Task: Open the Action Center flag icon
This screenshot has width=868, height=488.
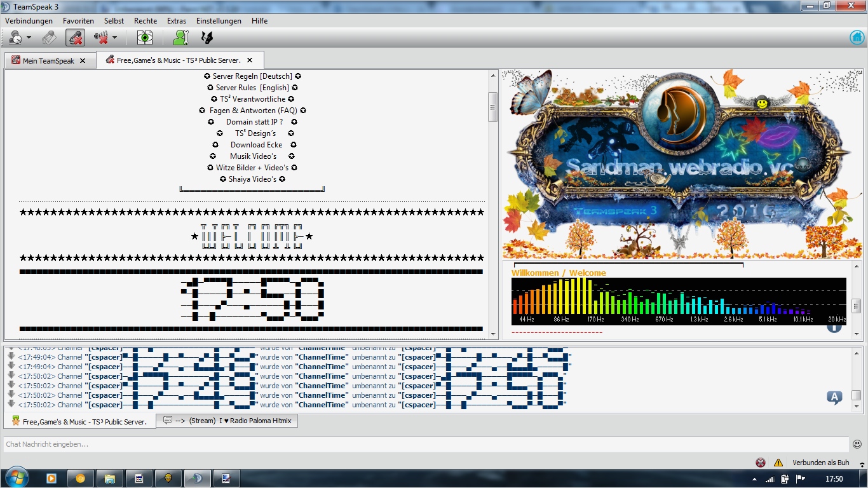Action: pos(800,479)
